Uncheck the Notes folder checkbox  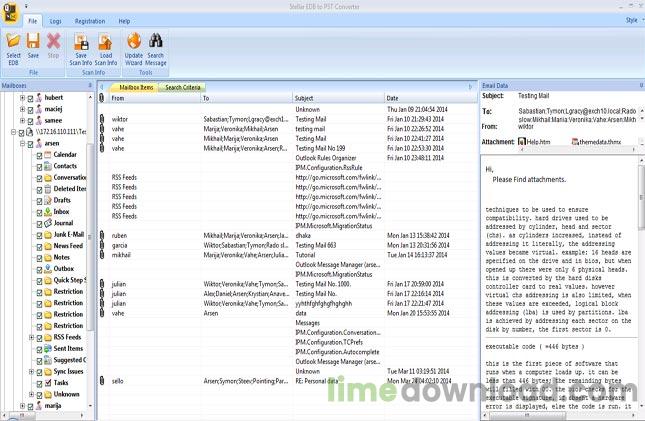point(39,258)
